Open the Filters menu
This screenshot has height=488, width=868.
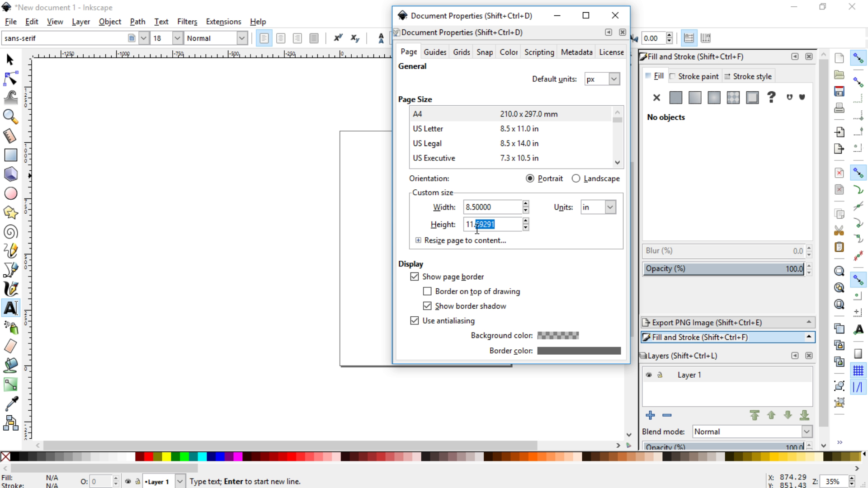pos(187,21)
